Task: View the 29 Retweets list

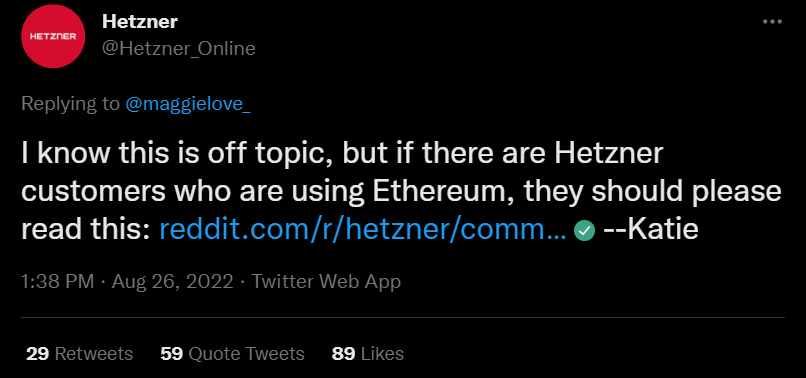Action: point(79,354)
